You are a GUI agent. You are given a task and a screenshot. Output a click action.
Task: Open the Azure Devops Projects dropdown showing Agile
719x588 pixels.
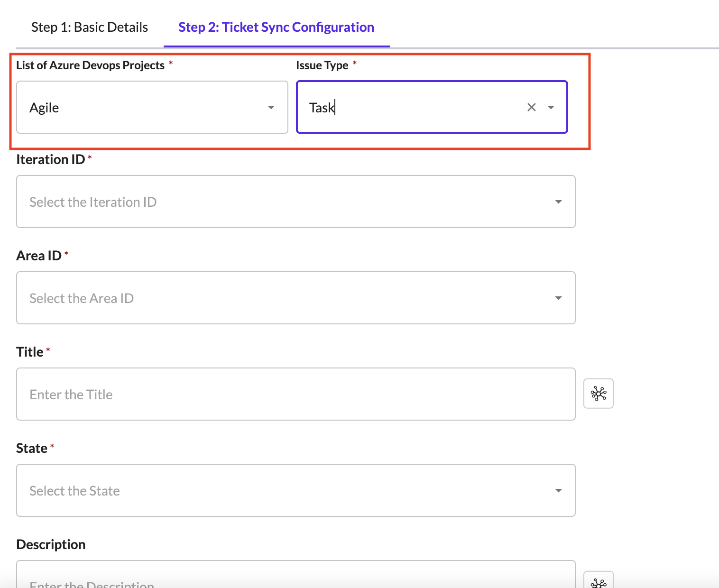pyautogui.click(x=152, y=107)
